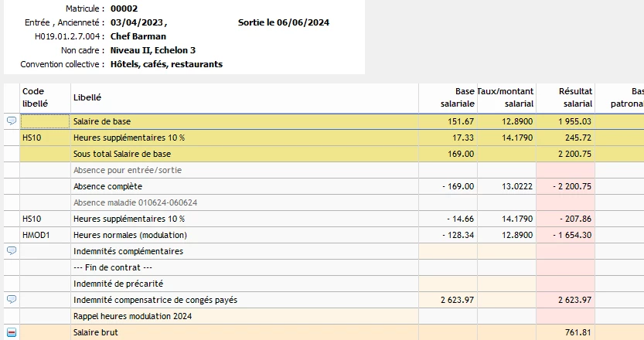Open comment icon beside Indemnités complémentaires
Image resolution: width=644 pixels, height=340 pixels.
[12, 250]
